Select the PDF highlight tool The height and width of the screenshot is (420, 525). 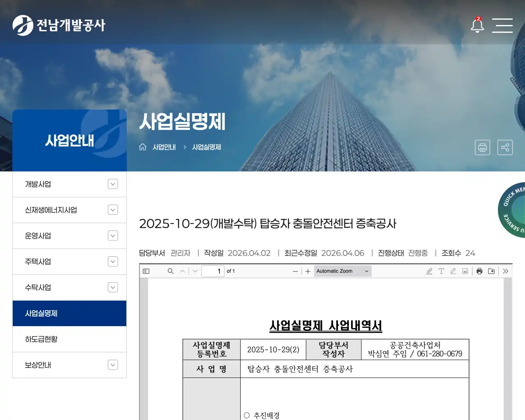coord(429,271)
